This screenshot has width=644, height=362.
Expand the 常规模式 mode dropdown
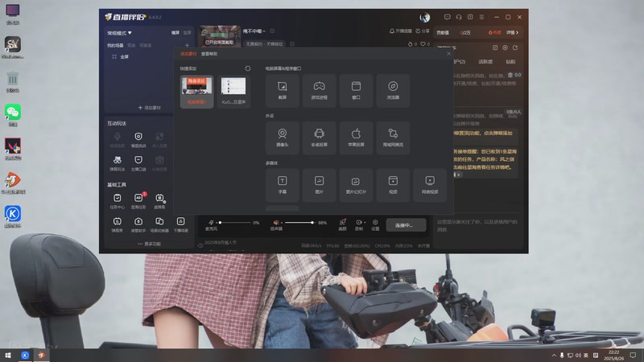[x=119, y=33]
